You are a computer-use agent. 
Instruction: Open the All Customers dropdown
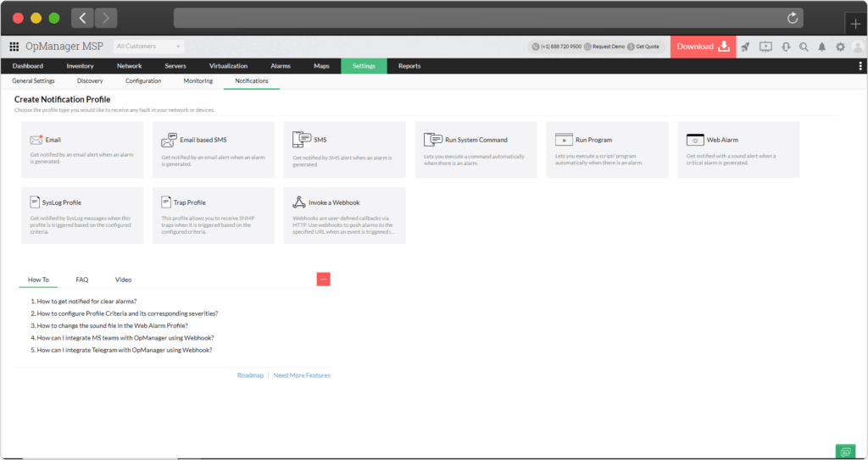pos(148,47)
